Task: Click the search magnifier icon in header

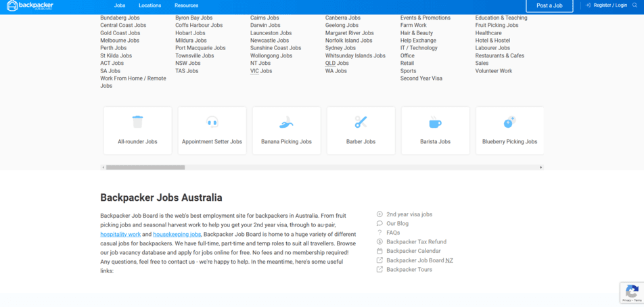Action: pyautogui.click(x=635, y=5)
